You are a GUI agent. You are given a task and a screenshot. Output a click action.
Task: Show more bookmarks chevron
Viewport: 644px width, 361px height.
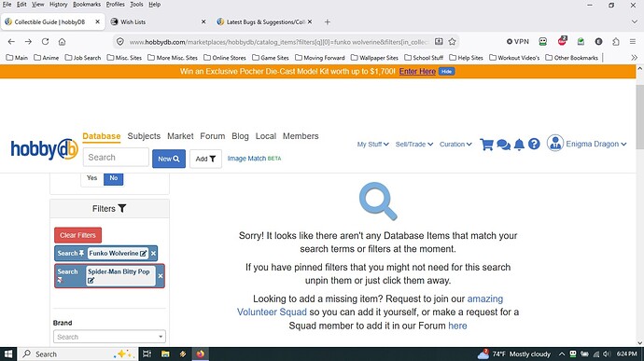(x=634, y=58)
